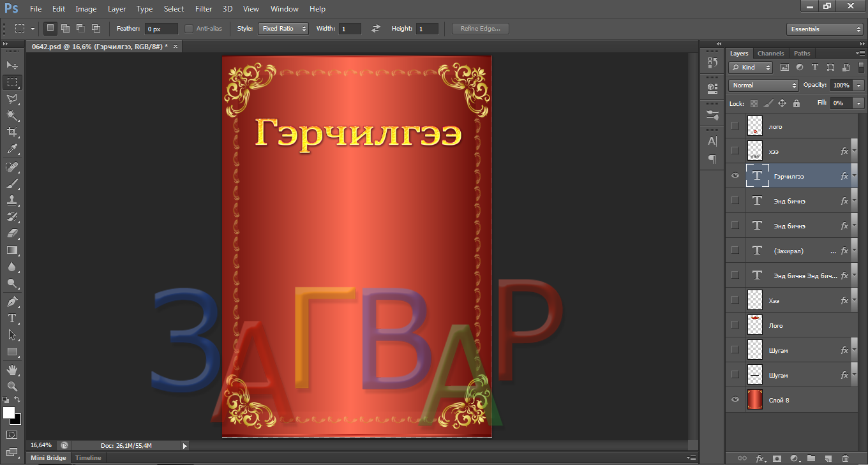Pick the Eyedropper tool
This screenshot has height=465, width=868.
(x=12, y=149)
